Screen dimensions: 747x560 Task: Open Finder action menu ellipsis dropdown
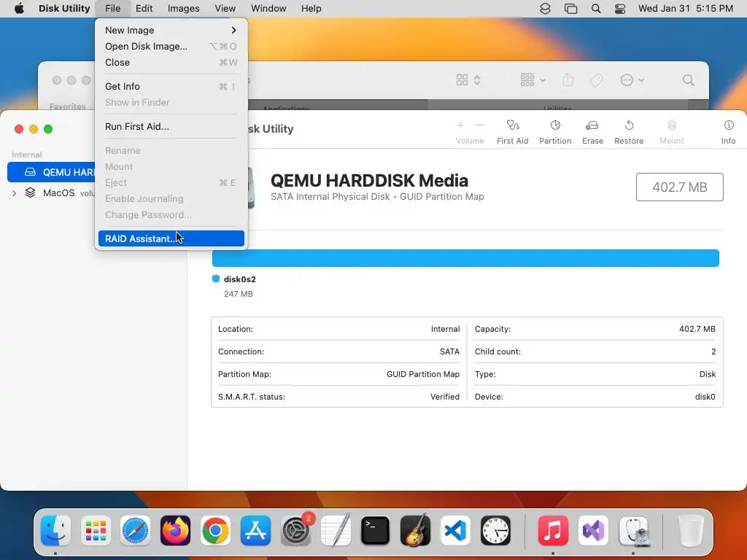[x=632, y=80]
